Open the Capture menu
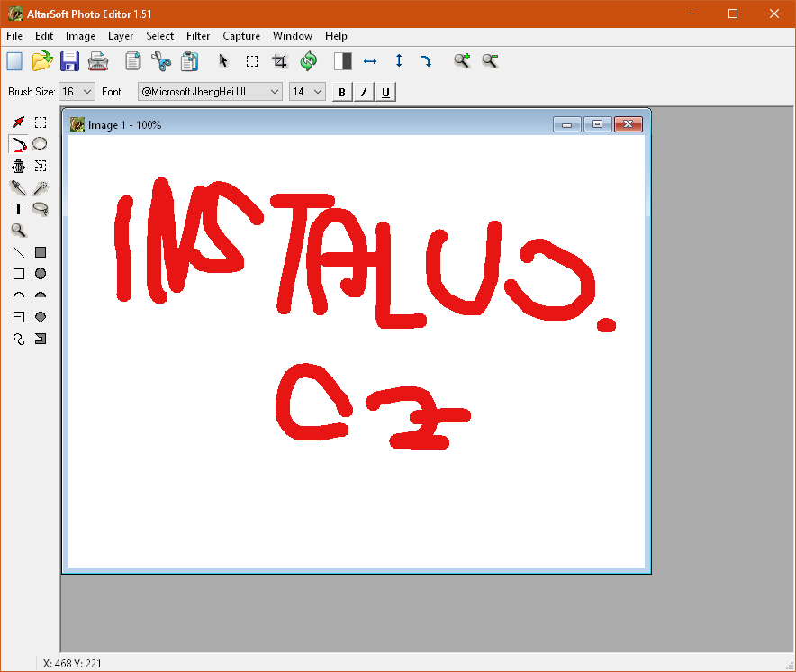The height and width of the screenshot is (672, 796). pyautogui.click(x=241, y=36)
